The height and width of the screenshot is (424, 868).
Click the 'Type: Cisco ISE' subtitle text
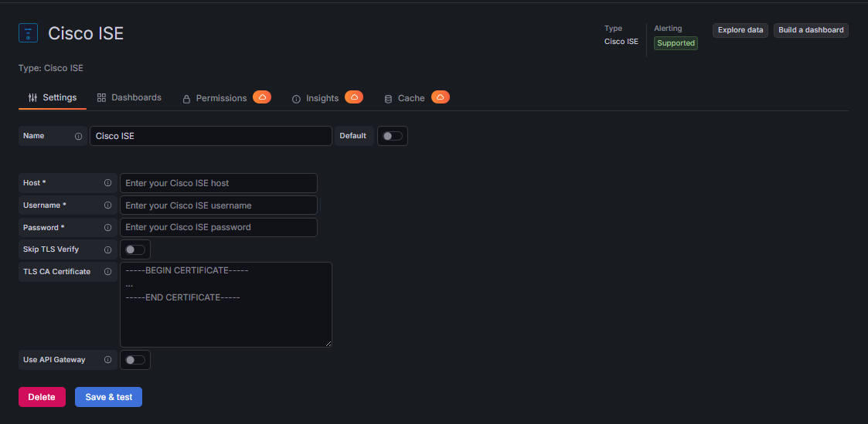click(x=51, y=68)
